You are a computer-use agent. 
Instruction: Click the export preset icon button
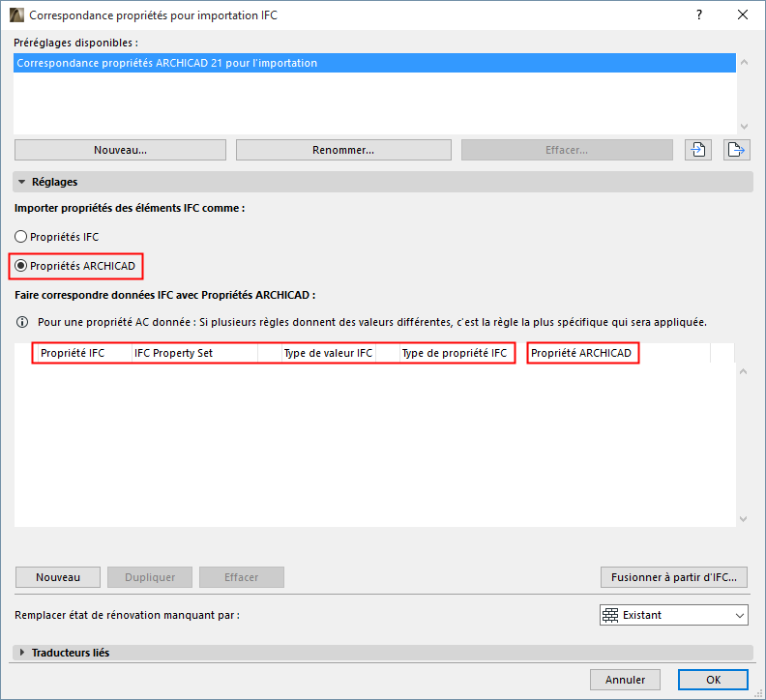point(736,150)
